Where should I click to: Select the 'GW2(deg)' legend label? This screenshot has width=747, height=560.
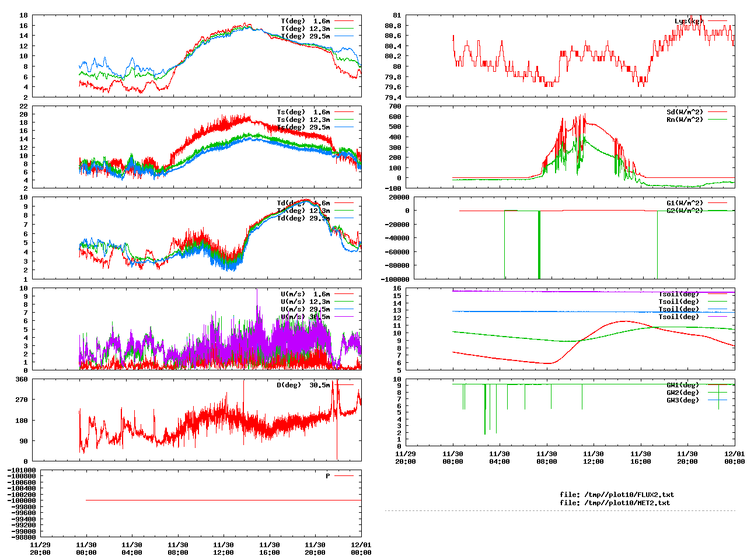tap(682, 393)
